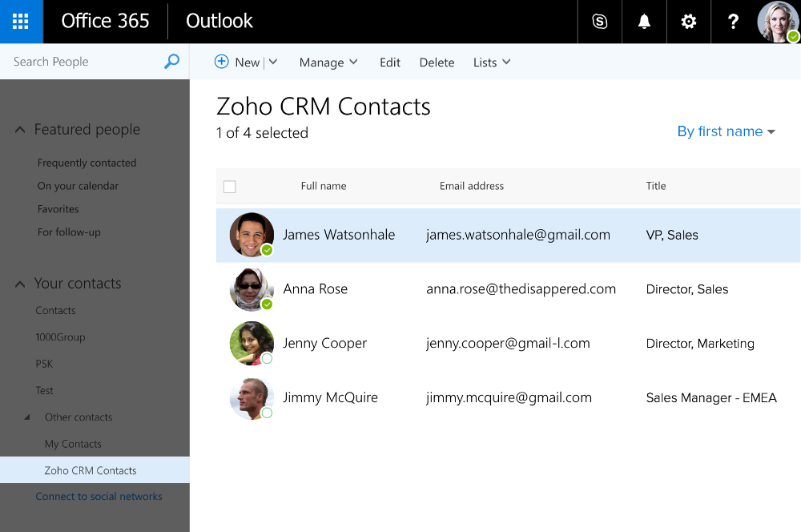Click the Director, Marketing title cell
Screen dimensions: 801x532
[700, 344]
